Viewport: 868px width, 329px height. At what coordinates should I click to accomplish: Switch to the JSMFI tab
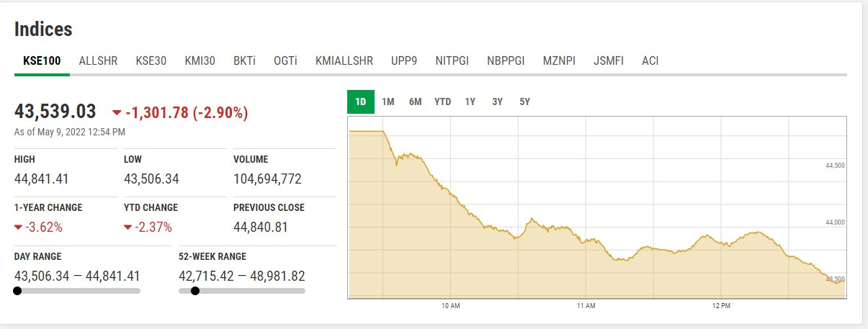coord(609,61)
